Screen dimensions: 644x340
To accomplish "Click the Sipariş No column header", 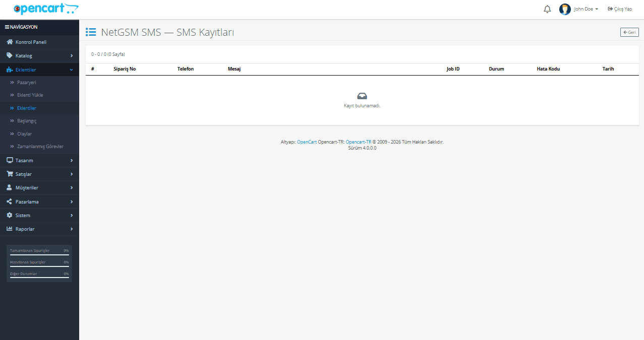I will (x=125, y=69).
